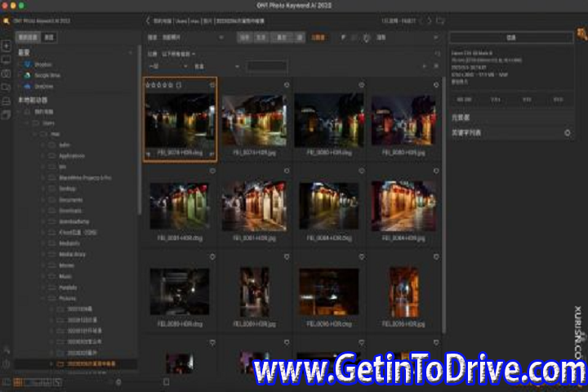Select the Downloads folder in tree
Screen dimensions: 588x392
tap(69, 211)
